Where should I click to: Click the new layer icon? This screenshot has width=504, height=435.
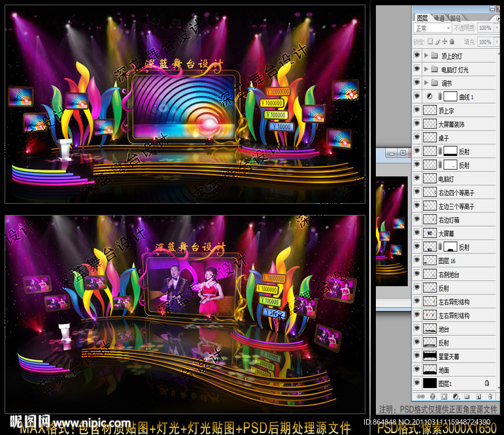pyautogui.click(x=478, y=396)
